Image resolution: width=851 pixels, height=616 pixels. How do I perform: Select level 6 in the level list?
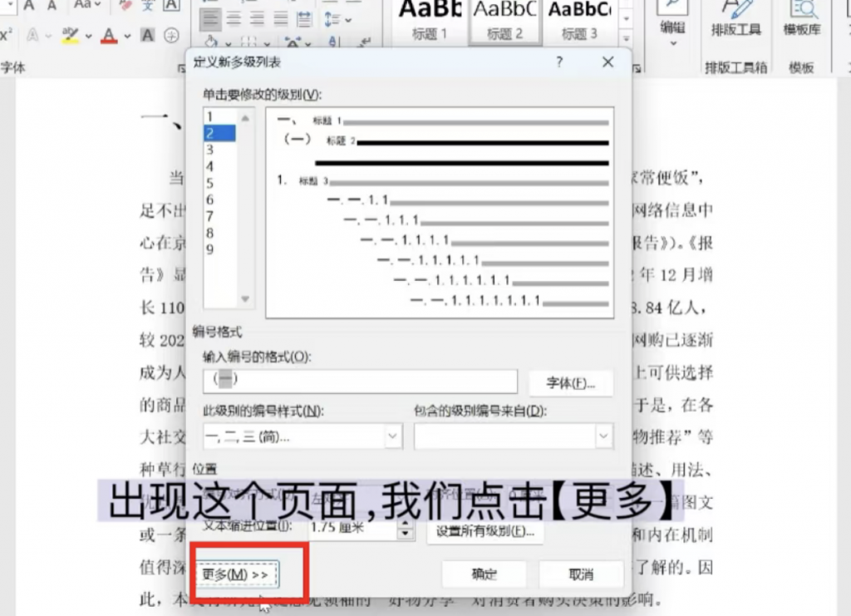(219, 200)
